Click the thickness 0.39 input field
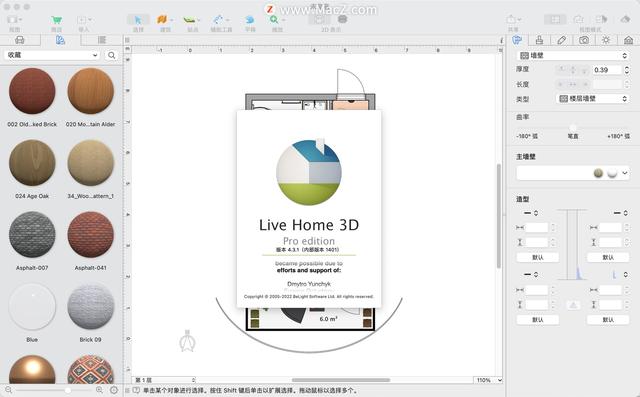Viewport: 640px width, 397px height. tap(607, 70)
